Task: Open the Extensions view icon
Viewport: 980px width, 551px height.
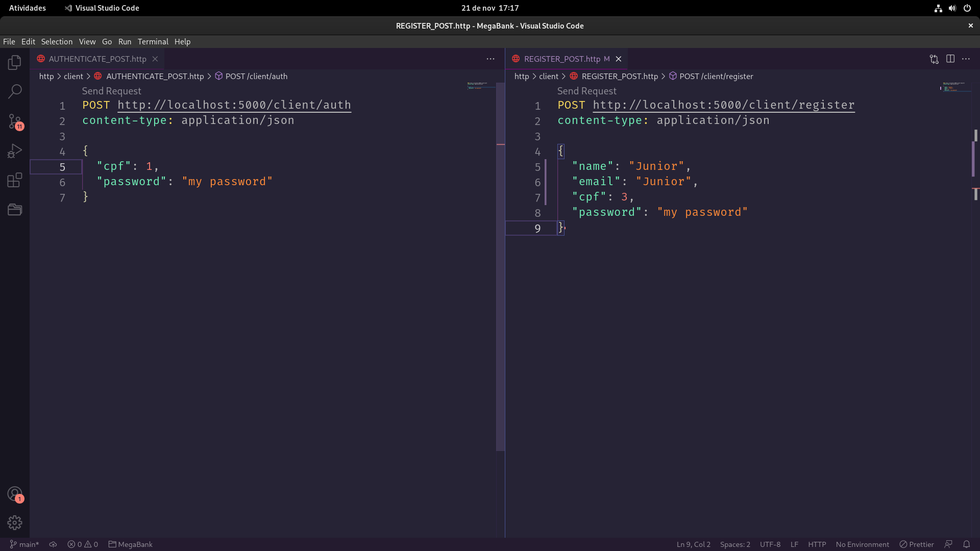Action: pos(15,180)
